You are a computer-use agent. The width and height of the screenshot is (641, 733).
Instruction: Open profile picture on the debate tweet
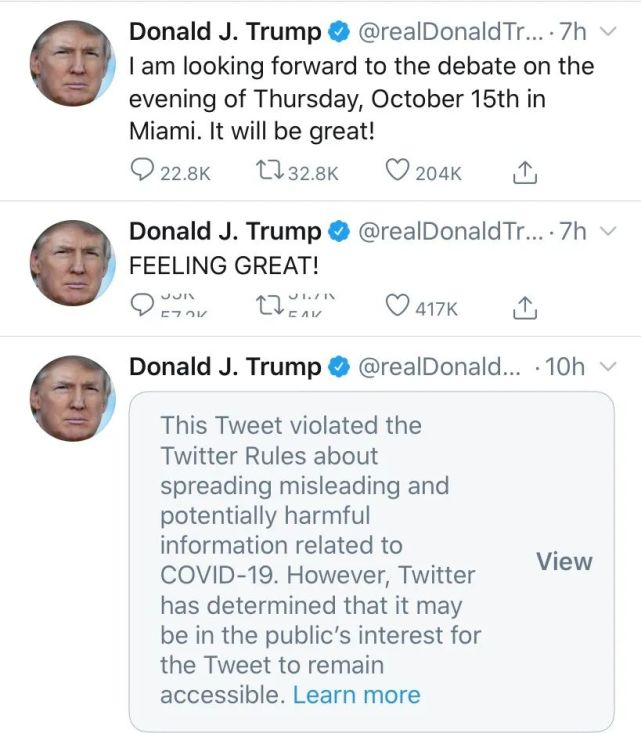72,63
